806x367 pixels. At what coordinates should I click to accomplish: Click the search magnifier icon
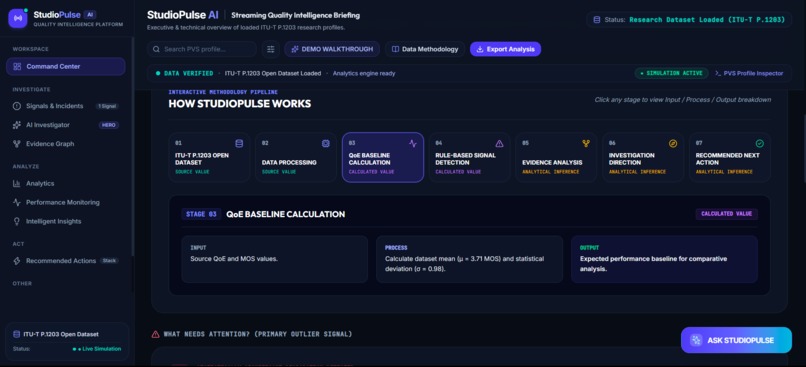point(156,49)
